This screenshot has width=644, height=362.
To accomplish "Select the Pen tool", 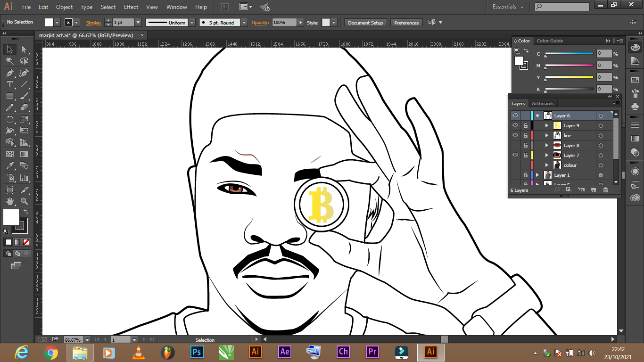I will (x=9, y=73).
